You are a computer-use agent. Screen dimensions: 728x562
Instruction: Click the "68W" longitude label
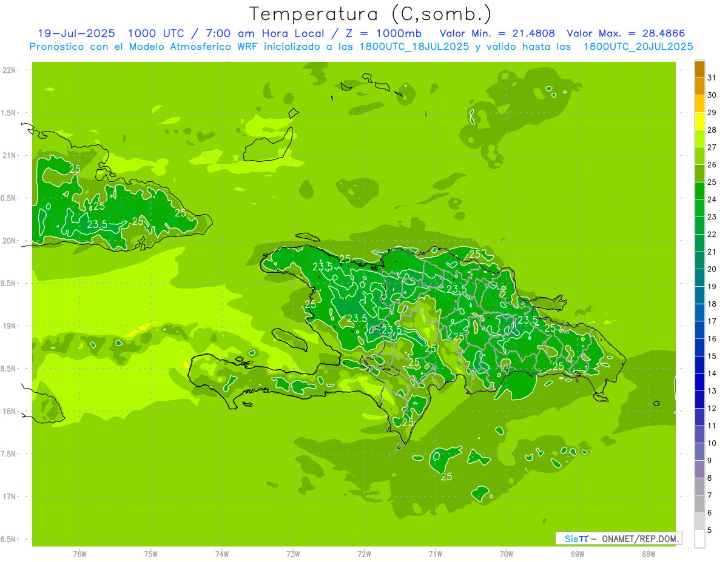point(649,554)
